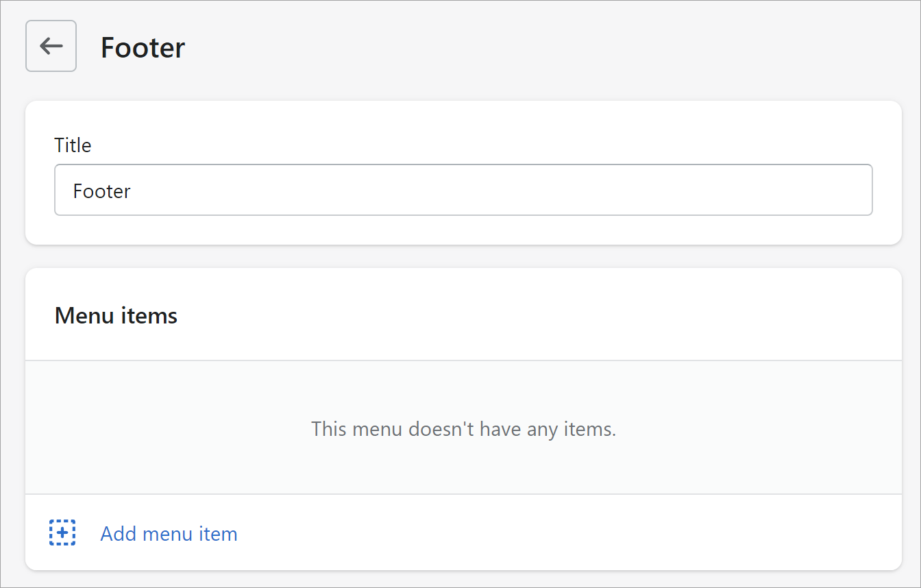
Task: Click the dashed plus icon
Action: pyautogui.click(x=62, y=532)
